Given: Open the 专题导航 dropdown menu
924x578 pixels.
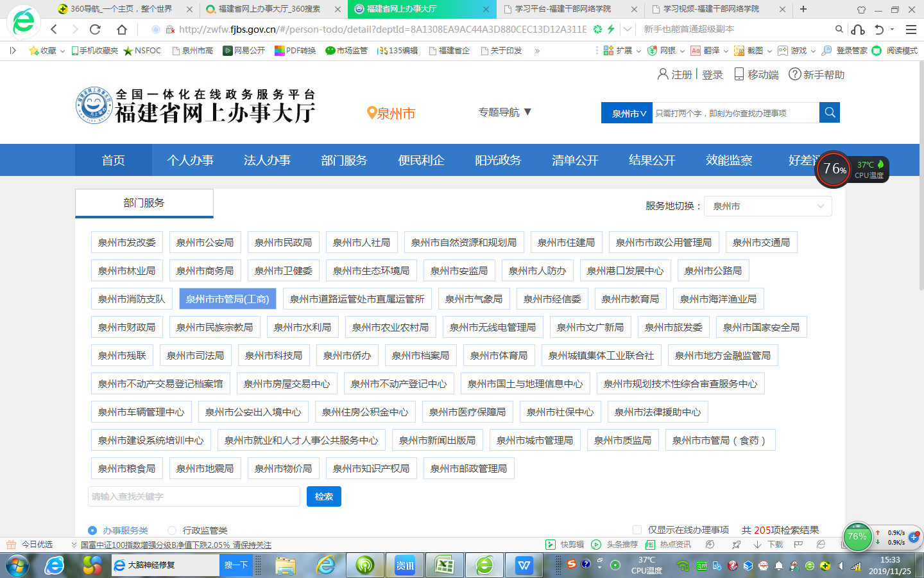Looking at the screenshot, I should [x=505, y=112].
